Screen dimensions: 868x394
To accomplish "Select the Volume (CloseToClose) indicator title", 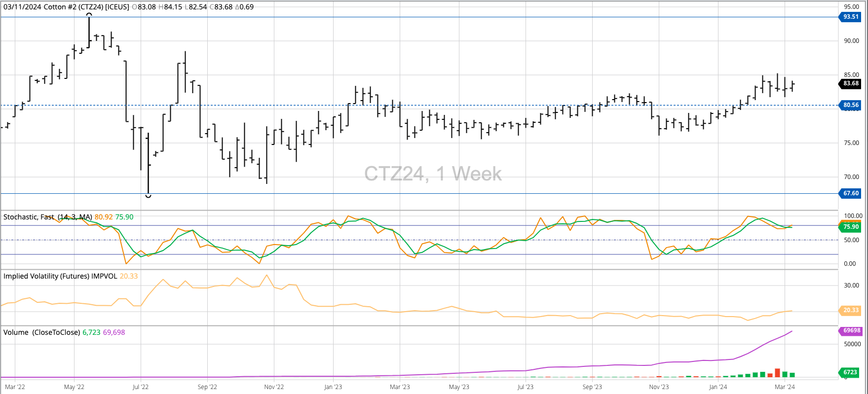I will coord(41,332).
